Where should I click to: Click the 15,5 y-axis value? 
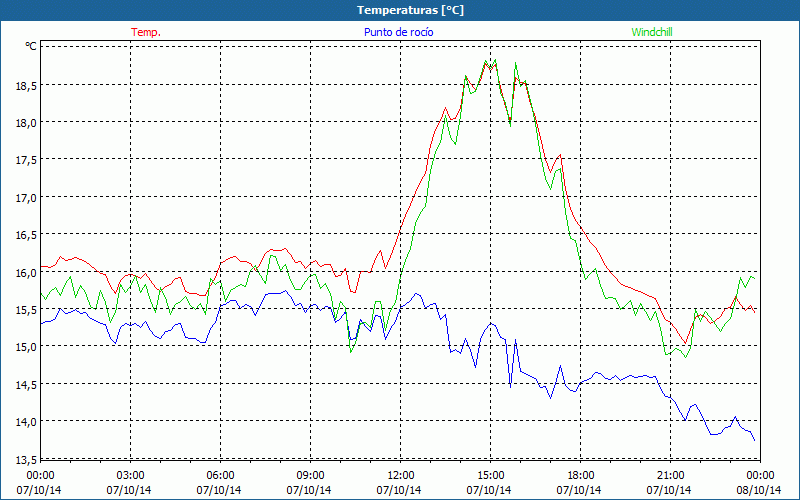pyautogui.click(x=27, y=310)
